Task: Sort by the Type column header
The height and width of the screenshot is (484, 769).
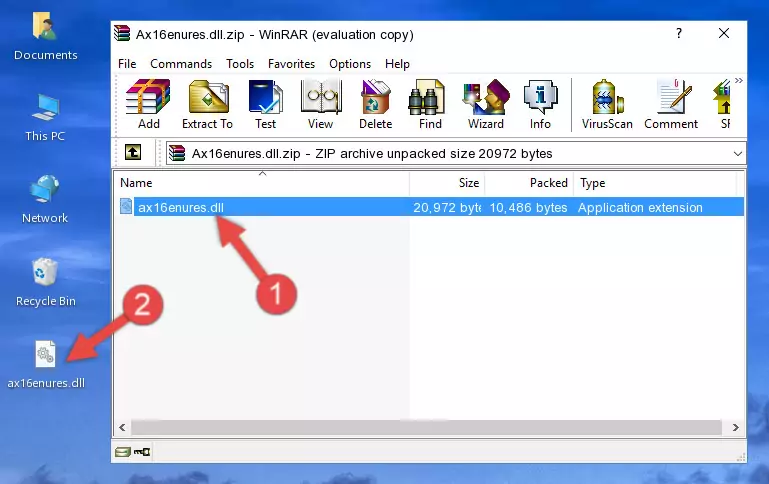Action: [x=655, y=183]
